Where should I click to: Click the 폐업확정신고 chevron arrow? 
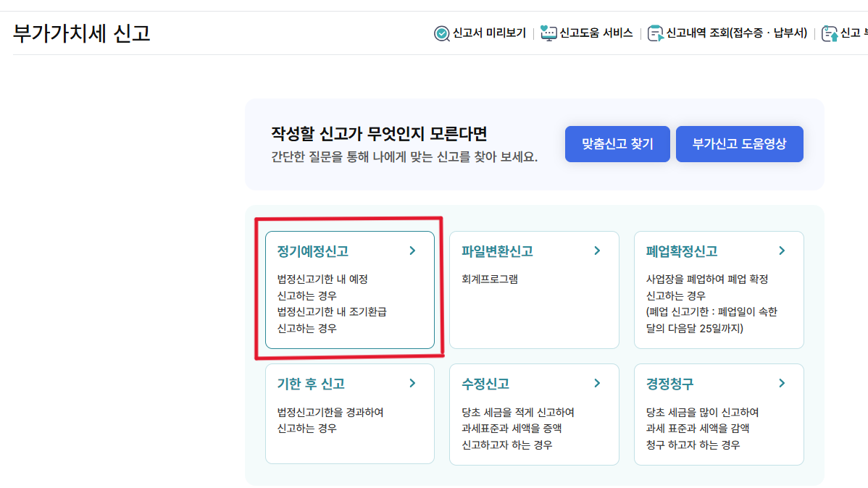(782, 251)
